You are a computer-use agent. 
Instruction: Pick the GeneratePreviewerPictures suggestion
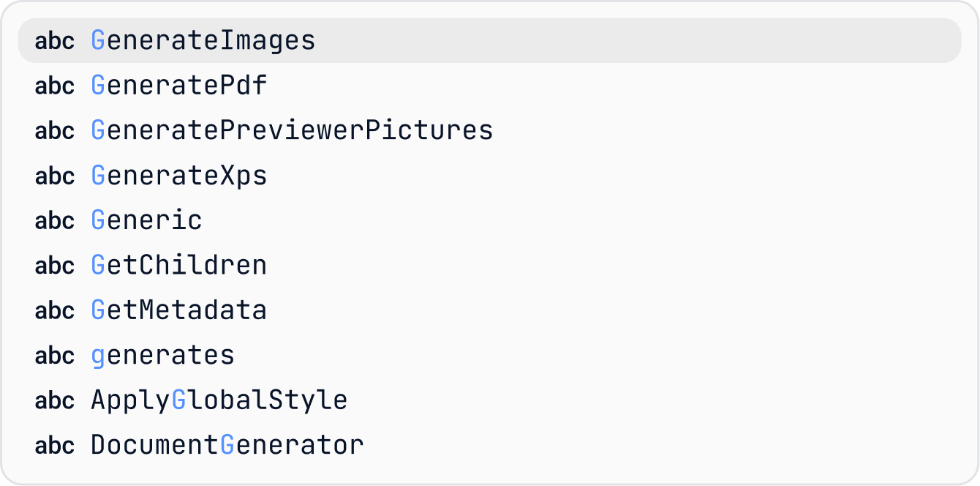coord(489,130)
